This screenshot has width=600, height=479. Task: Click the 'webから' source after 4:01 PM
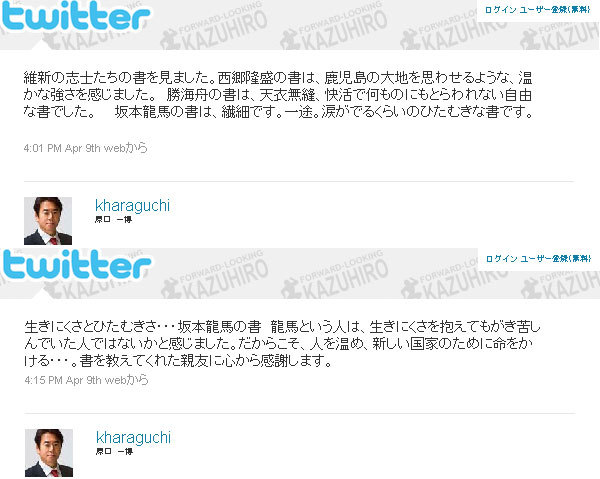(x=126, y=148)
